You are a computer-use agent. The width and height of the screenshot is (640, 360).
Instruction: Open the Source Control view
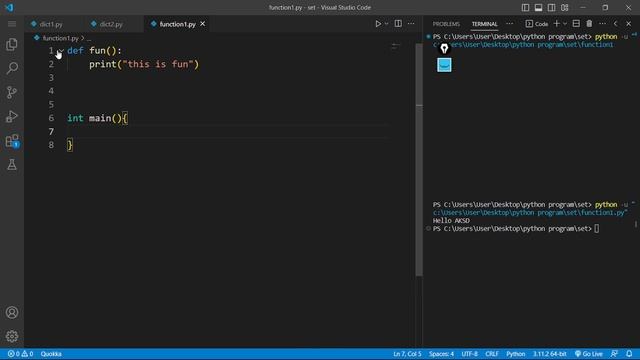[12, 92]
